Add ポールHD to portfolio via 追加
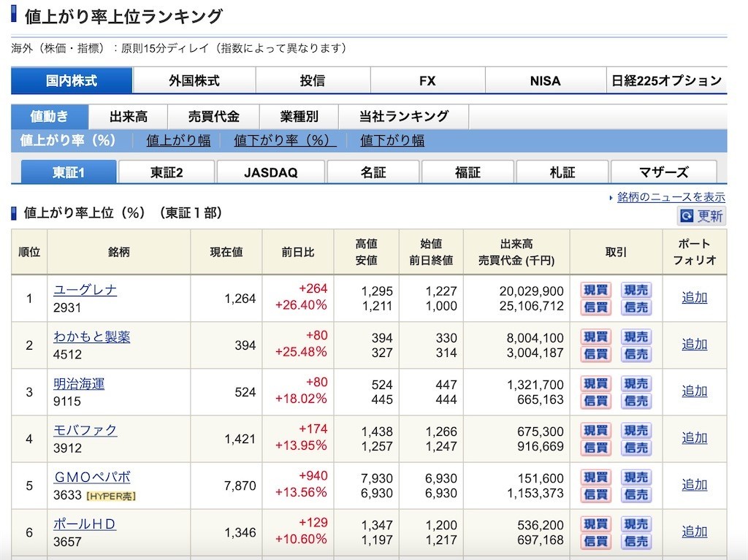748x560 pixels. click(x=694, y=532)
